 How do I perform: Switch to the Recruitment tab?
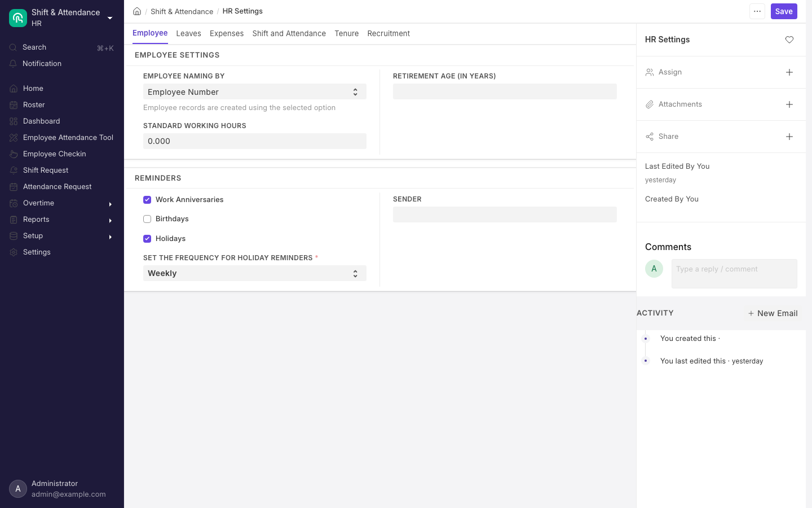pyautogui.click(x=389, y=34)
